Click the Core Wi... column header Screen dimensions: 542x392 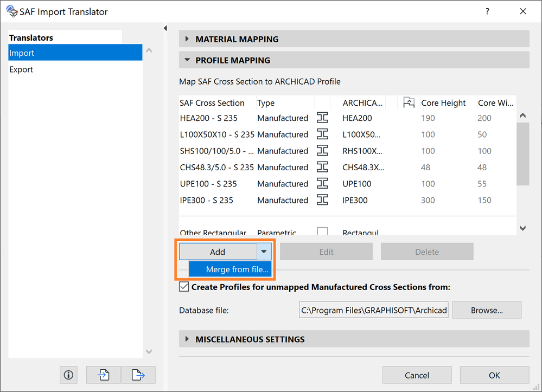[496, 102]
